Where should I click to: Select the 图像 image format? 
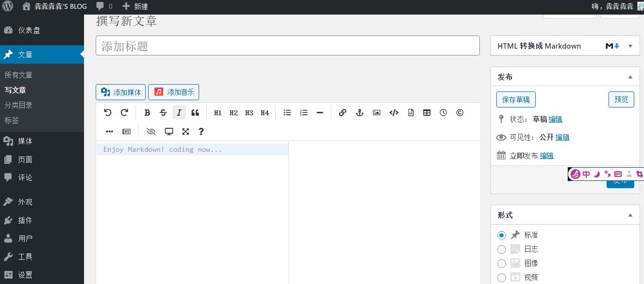point(502,264)
